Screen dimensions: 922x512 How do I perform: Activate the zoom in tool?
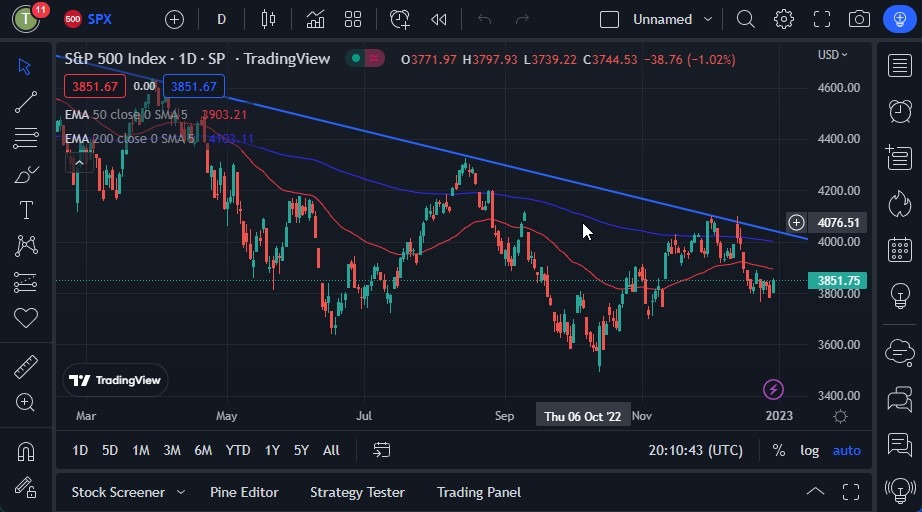[25, 403]
